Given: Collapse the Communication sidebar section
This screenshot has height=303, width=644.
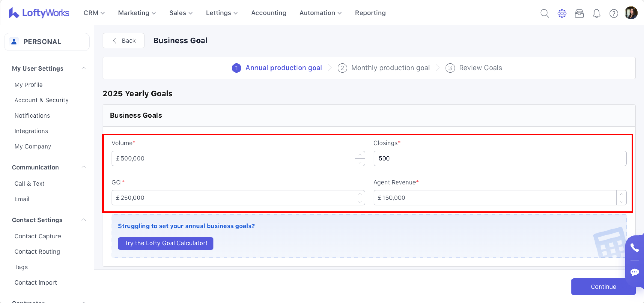Looking at the screenshot, I should click(84, 167).
